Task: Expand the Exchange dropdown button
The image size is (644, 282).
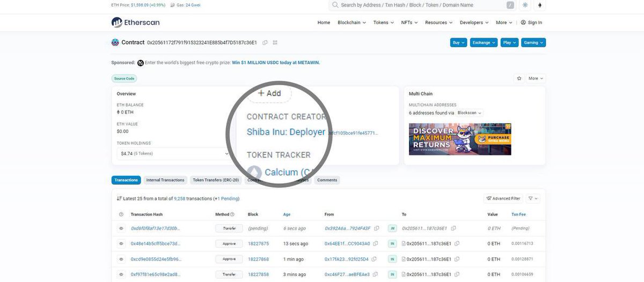Action: [484, 42]
